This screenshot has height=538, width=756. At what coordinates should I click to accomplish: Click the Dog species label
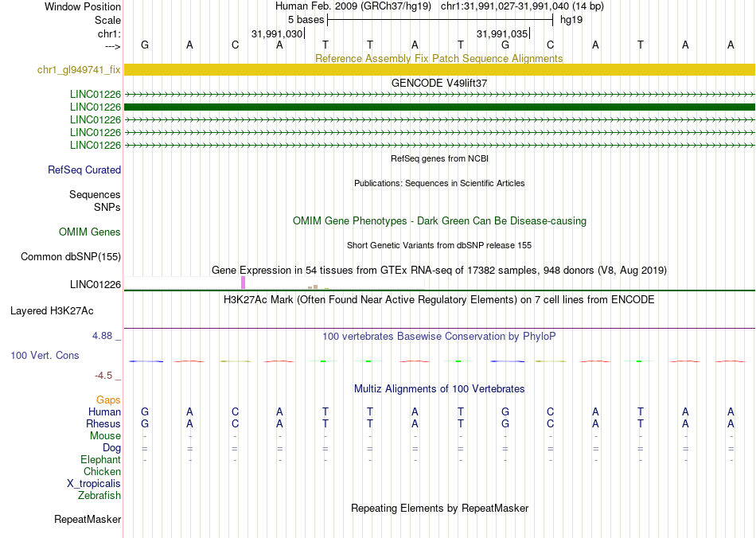pos(111,448)
